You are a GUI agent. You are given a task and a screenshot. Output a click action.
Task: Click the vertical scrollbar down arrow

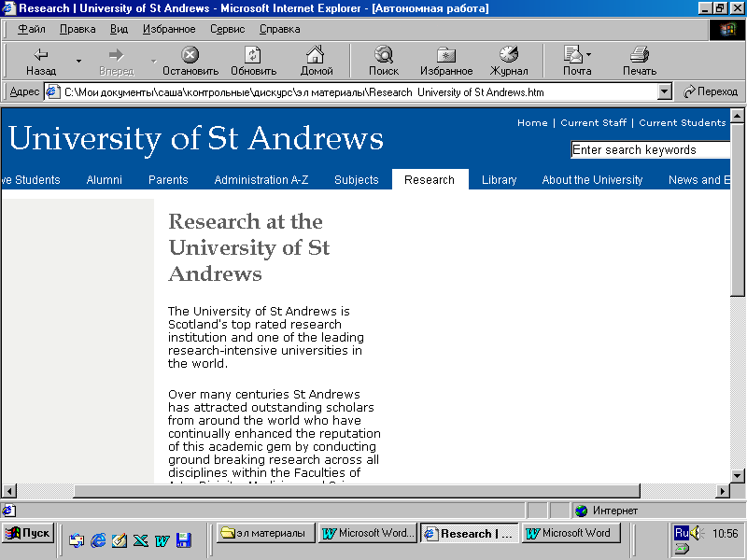tap(737, 473)
